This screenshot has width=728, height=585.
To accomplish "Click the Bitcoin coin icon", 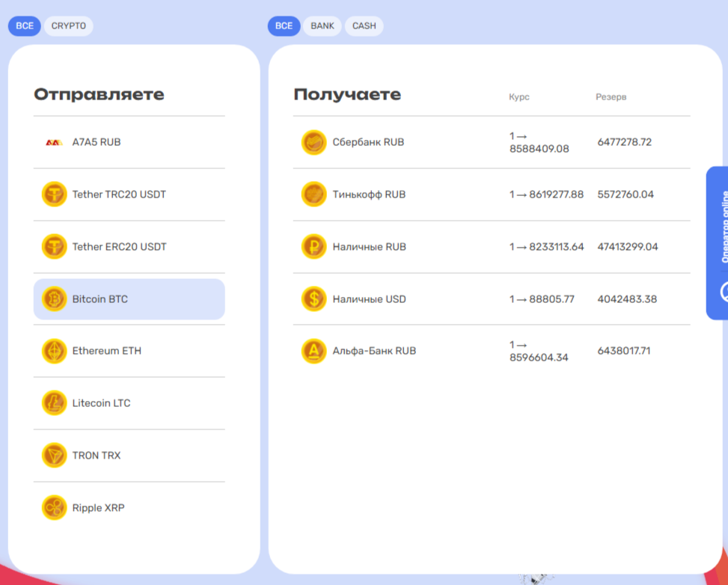I will (55, 298).
